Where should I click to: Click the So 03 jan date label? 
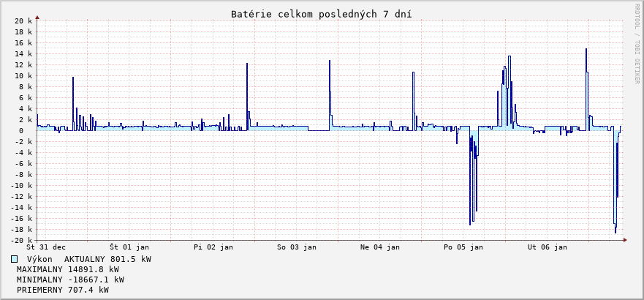297,247
